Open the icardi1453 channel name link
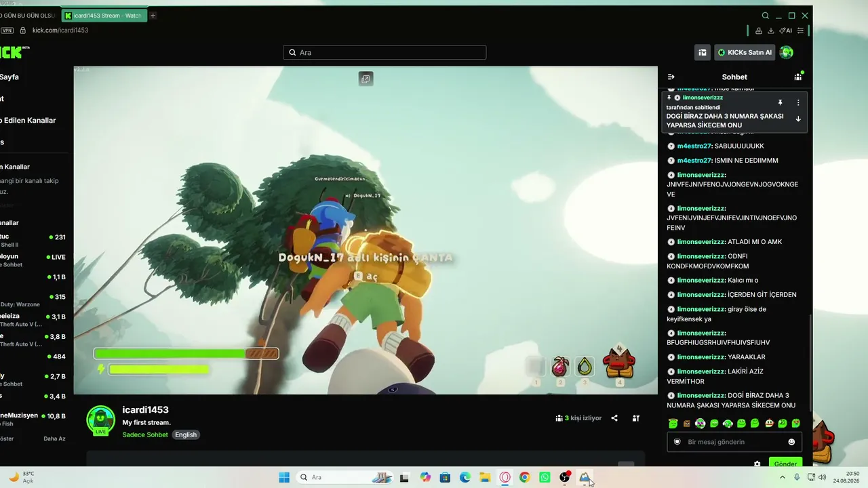This screenshot has width=868, height=488. 145,410
